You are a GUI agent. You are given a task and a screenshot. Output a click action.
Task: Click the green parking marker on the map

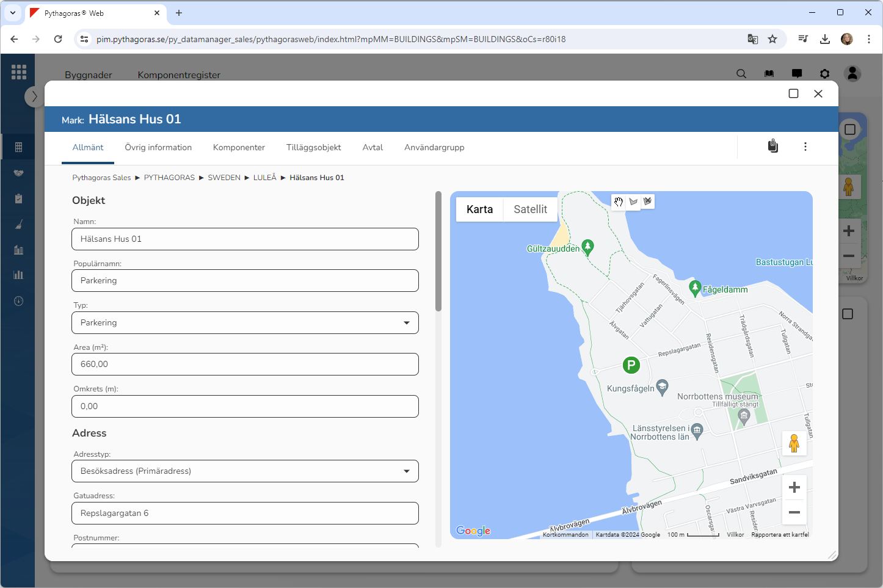click(x=631, y=365)
